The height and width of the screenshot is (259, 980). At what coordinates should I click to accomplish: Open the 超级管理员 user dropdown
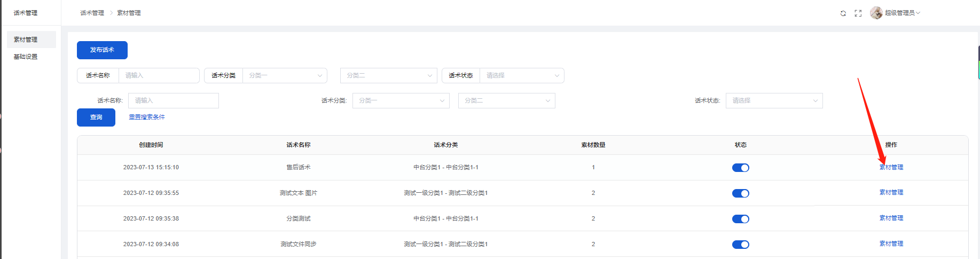(902, 13)
